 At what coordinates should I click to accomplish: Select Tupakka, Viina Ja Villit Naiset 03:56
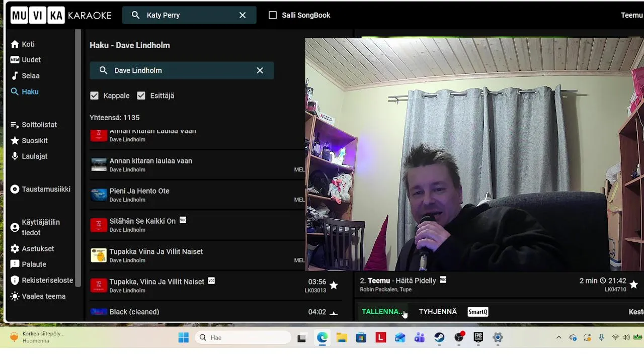(x=215, y=286)
